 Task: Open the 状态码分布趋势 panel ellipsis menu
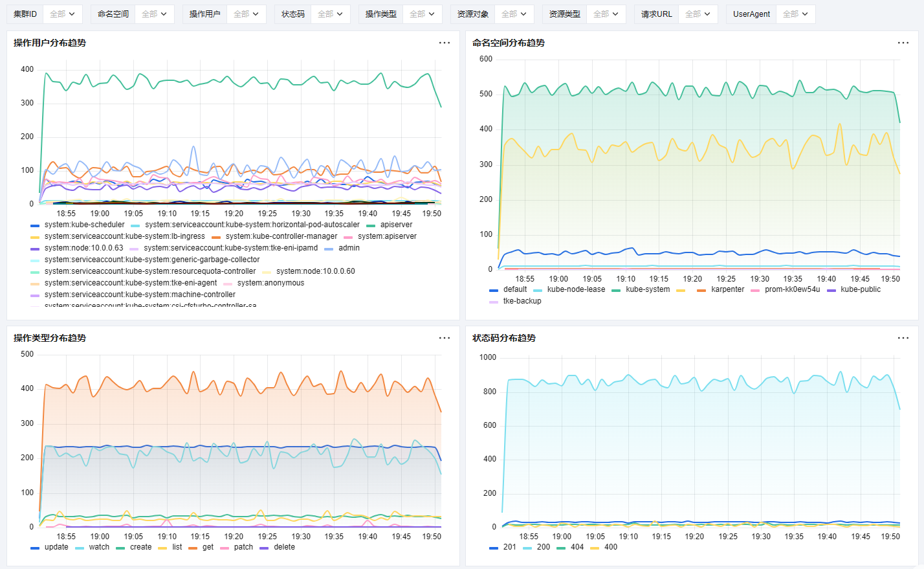pos(903,338)
